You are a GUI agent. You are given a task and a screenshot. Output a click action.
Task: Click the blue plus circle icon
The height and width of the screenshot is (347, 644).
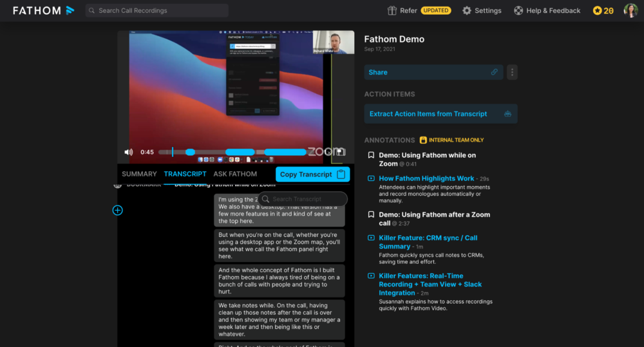coord(117,211)
